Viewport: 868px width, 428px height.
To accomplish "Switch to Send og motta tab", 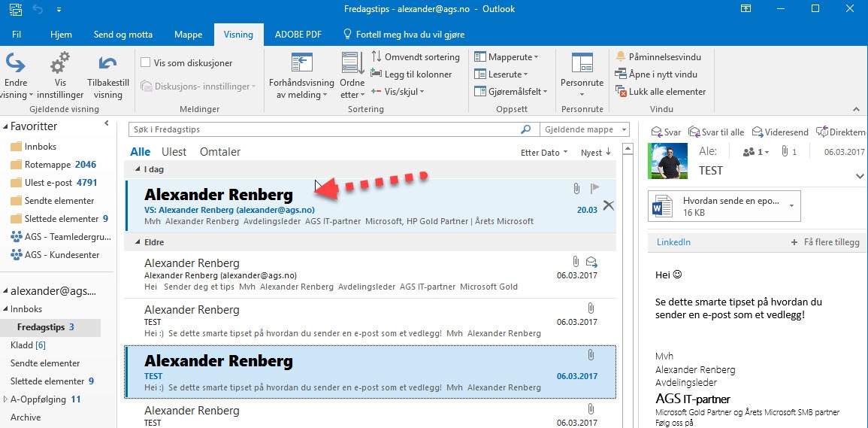I will [x=123, y=35].
